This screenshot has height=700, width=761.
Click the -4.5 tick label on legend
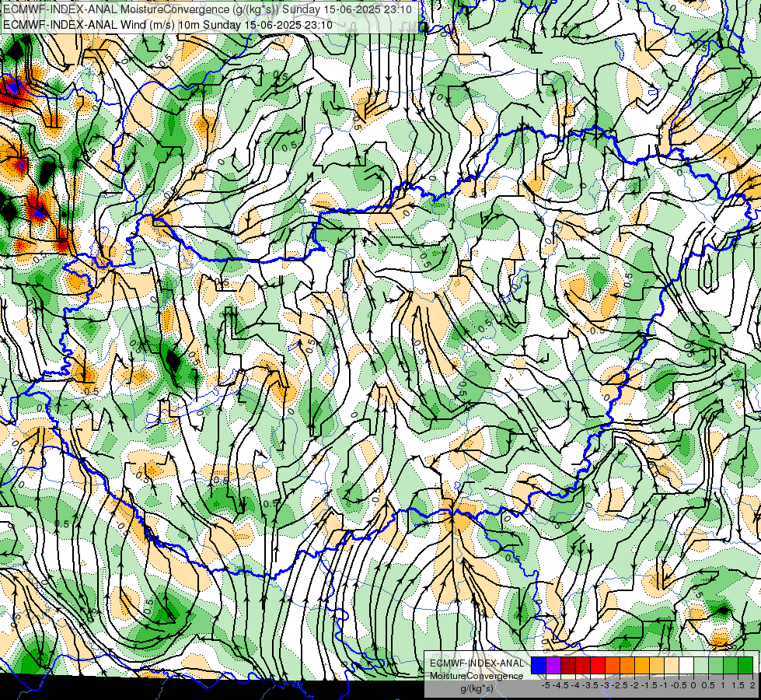coord(560,685)
